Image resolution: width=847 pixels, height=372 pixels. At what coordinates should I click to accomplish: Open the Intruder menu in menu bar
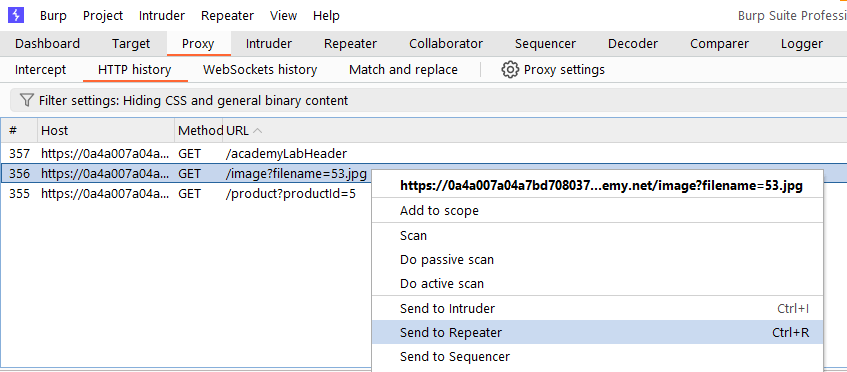[162, 16]
